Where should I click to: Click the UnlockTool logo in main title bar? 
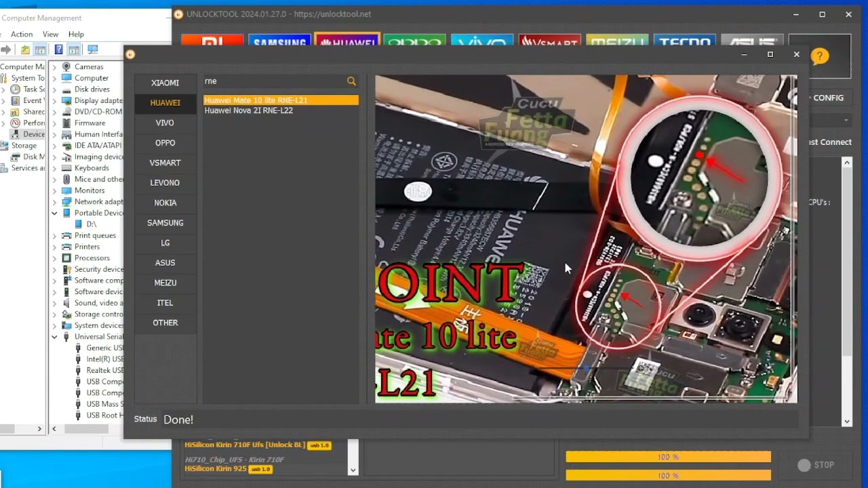[178, 14]
